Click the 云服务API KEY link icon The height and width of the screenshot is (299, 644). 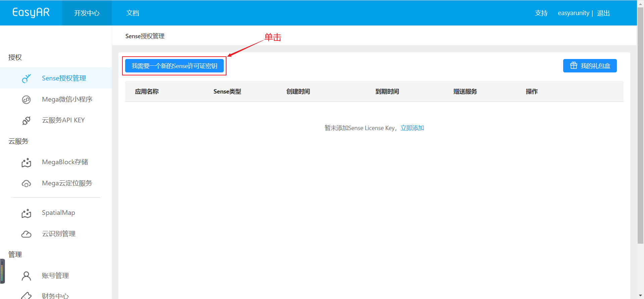26,120
